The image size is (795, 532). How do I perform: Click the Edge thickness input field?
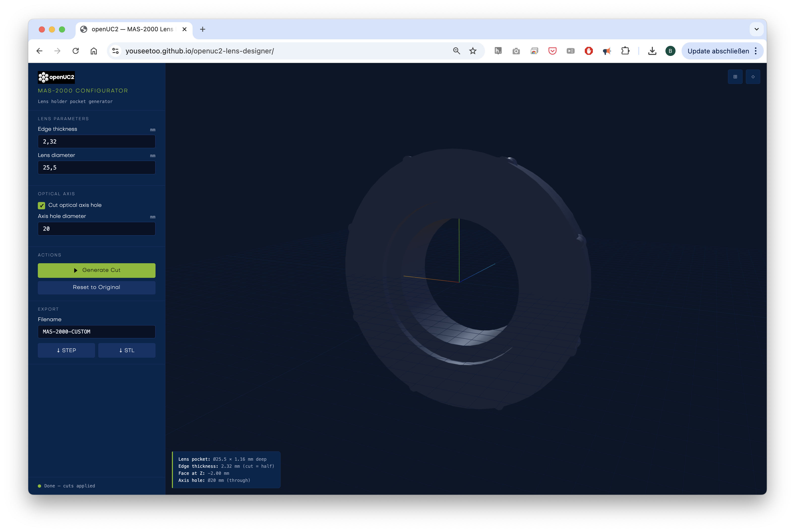click(x=96, y=142)
